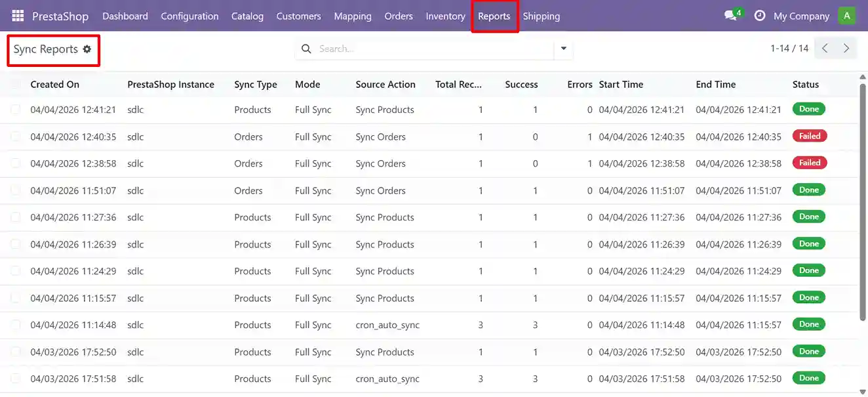Check the row created 04/04/2026 11:15:57
Viewport: 868px width, 397px height.
(15, 298)
